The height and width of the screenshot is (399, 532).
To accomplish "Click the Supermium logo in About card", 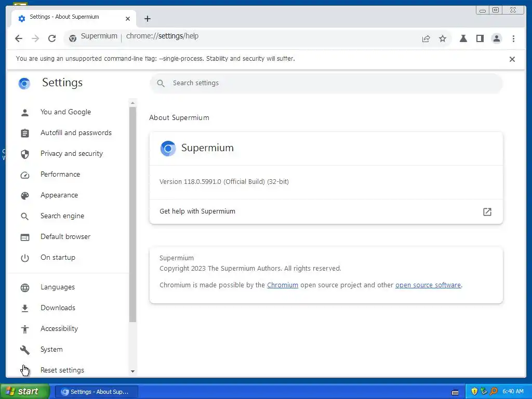I will (168, 148).
